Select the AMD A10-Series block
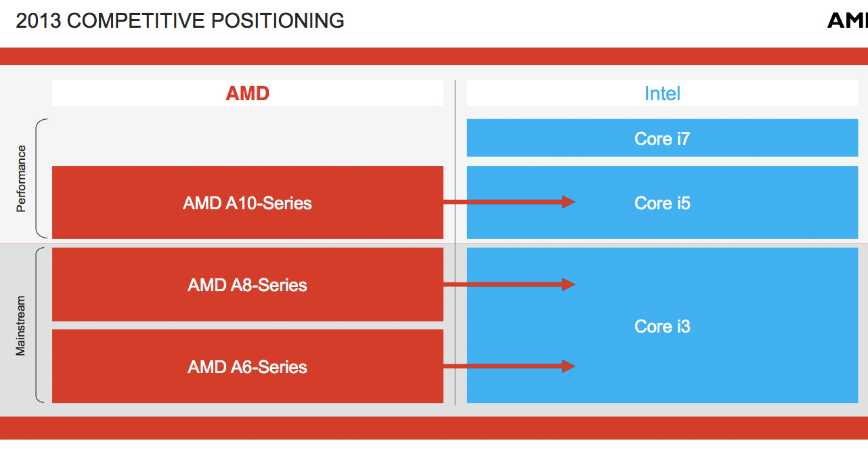868x449 pixels. point(248,203)
